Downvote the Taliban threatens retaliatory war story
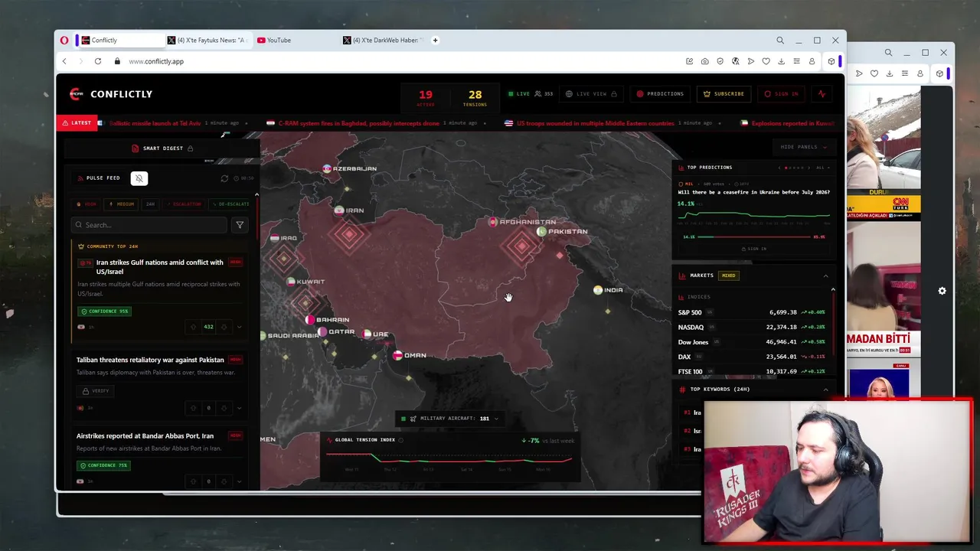 click(x=224, y=408)
